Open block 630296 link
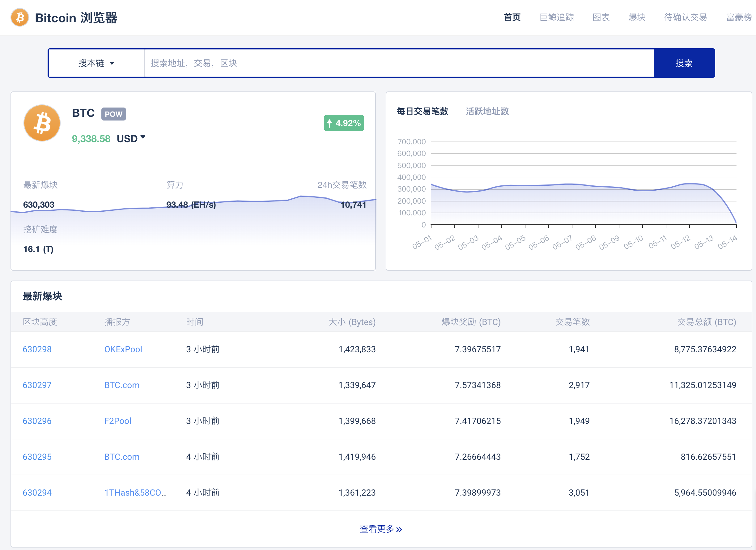 click(37, 421)
